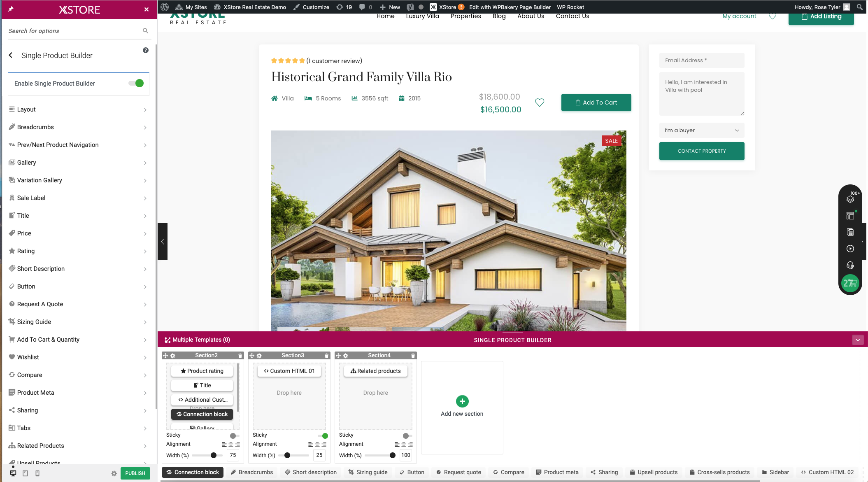Switch to desktop preview device icon
This screenshot has height=482, width=868.
13,473
